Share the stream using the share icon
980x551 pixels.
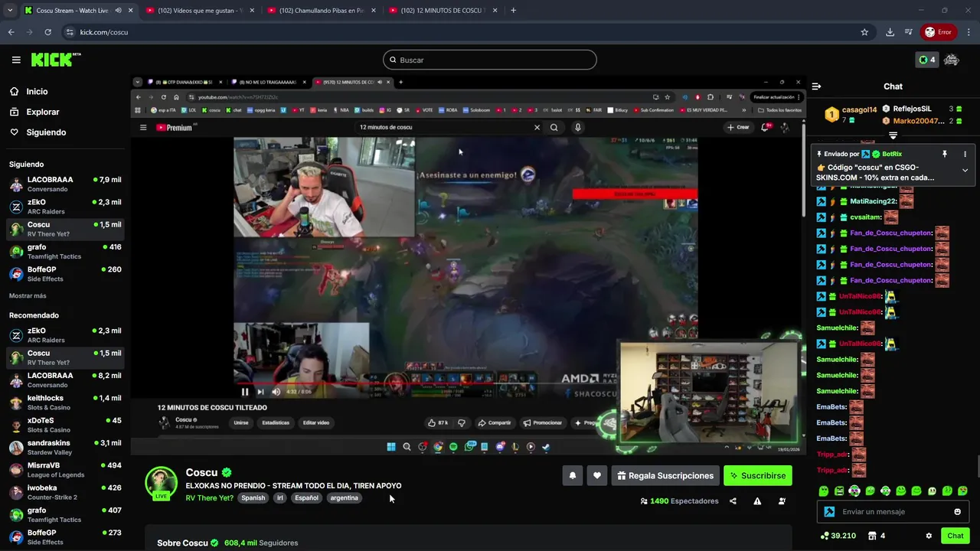(x=733, y=501)
